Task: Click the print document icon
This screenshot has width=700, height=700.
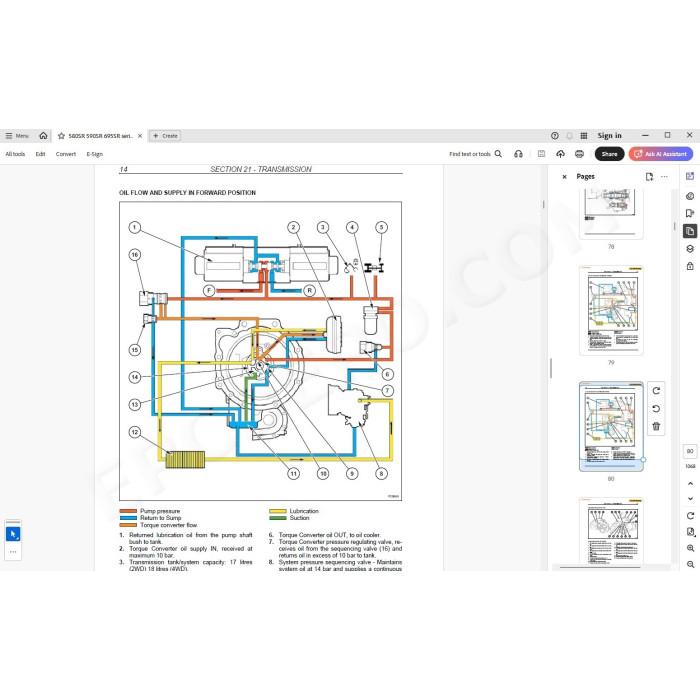Action: (579, 154)
